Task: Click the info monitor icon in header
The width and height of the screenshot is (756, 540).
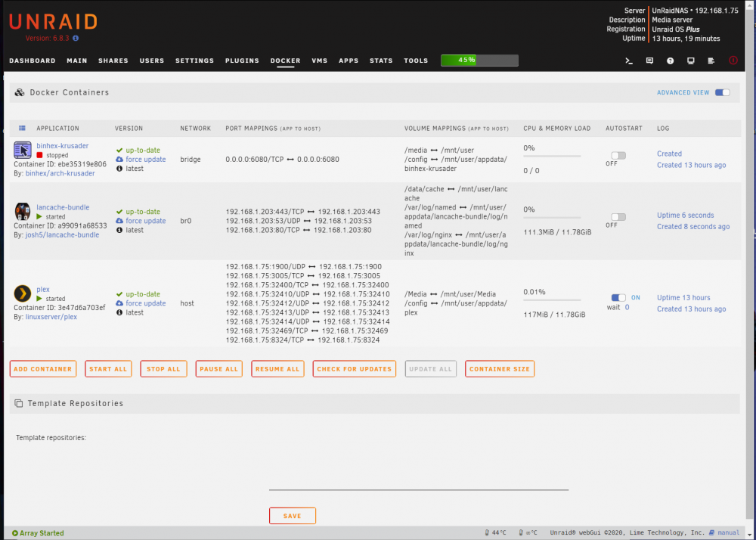Action: (x=691, y=61)
